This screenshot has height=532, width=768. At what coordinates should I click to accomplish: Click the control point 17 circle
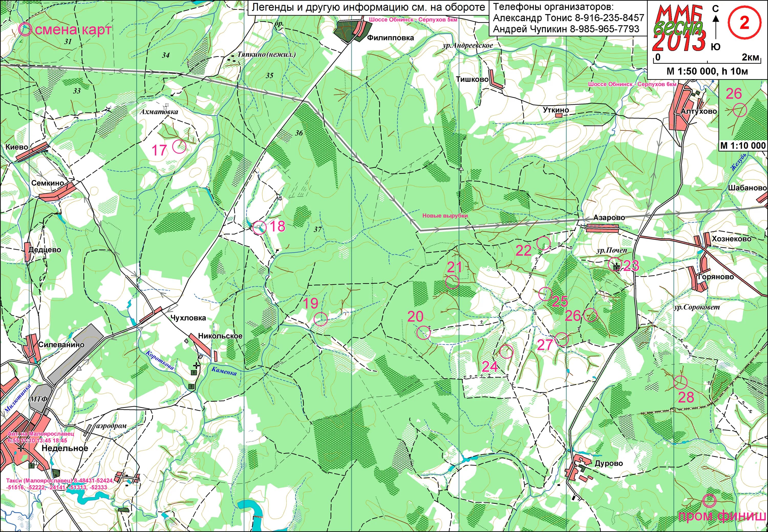click(x=179, y=146)
